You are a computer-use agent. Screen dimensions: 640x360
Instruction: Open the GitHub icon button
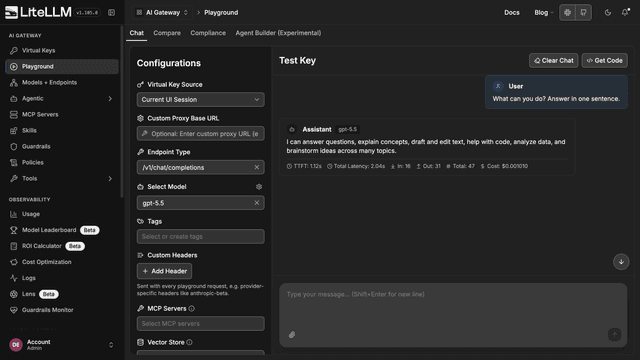[x=583, y=13]
